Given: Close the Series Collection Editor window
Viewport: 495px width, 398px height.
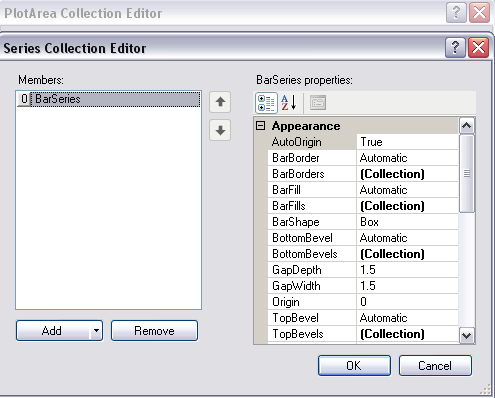Looking at the screenshot, I should click(x=479, y=48).
